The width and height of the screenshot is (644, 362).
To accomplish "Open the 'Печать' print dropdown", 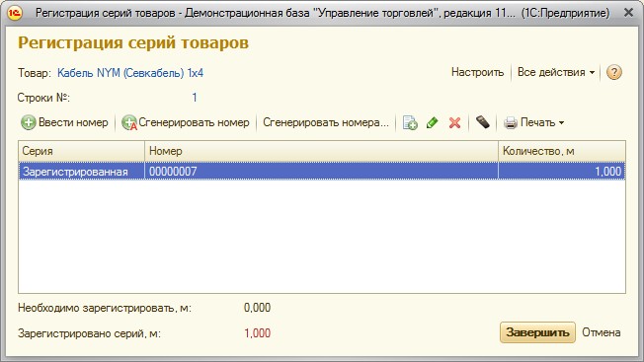I will (534, 122).
